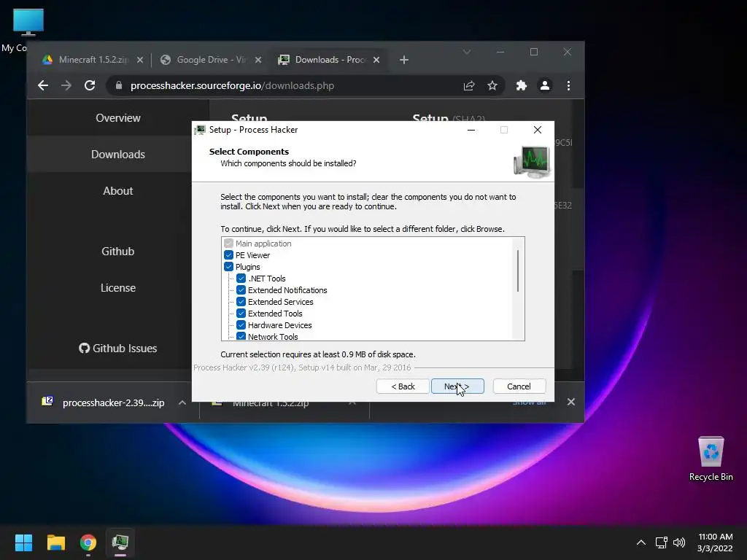The image size is (747, 560).
Task: Click the browser back arrow
Action: (43, 86)
